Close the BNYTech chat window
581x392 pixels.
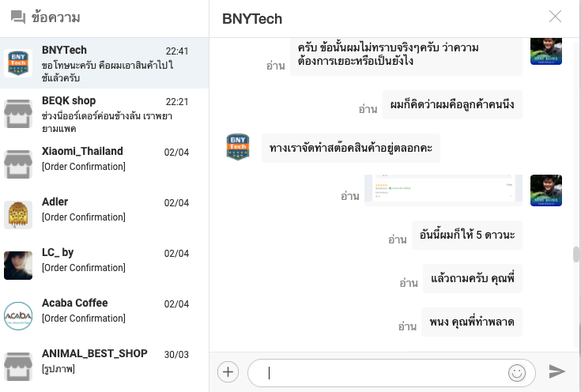(556, 17)
